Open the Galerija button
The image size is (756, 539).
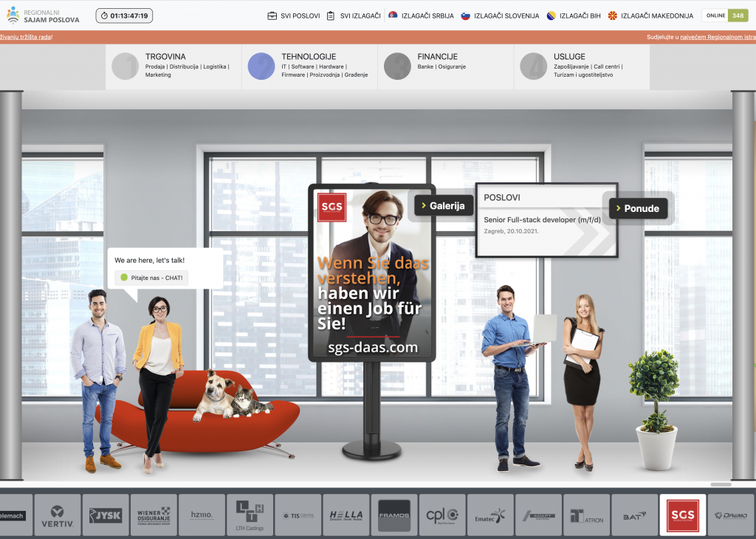pyautogui.click(x=444, y=206)
